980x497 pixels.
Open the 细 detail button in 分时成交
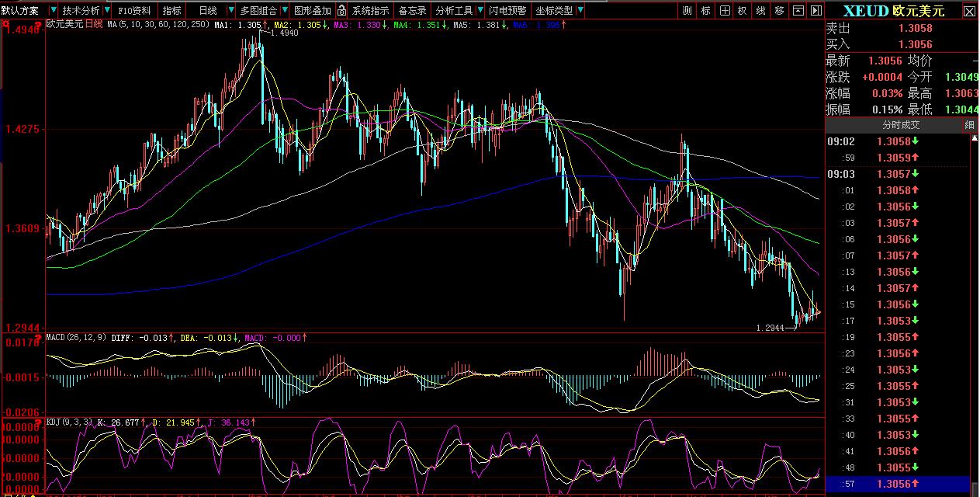coord(970,125)
